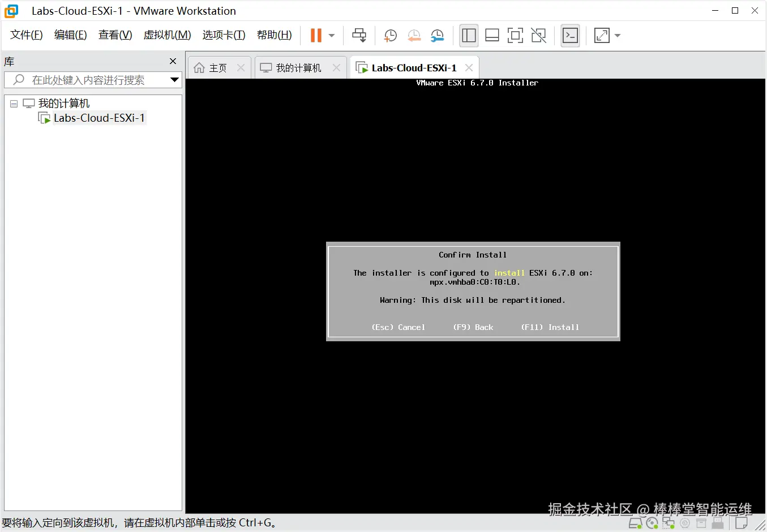Open the stretch display dropdown arrow
The height and width of the screenshot is (532, 767).
[x=618, y=36]
